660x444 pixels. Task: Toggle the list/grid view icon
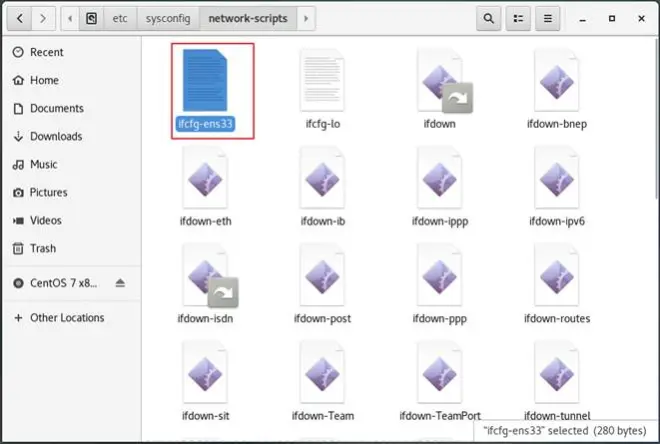click(518, 18)
